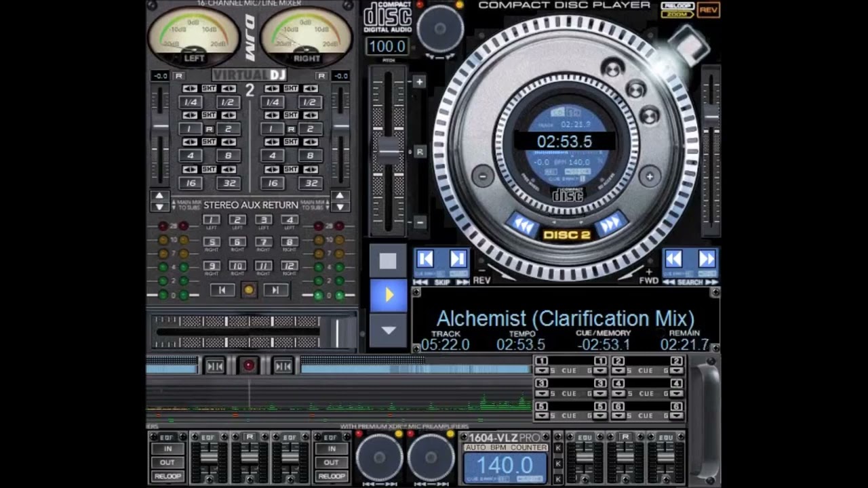The image size is (868, 488).
Task: Set the right deck loop to 32 beats
Action: (311, 183)
